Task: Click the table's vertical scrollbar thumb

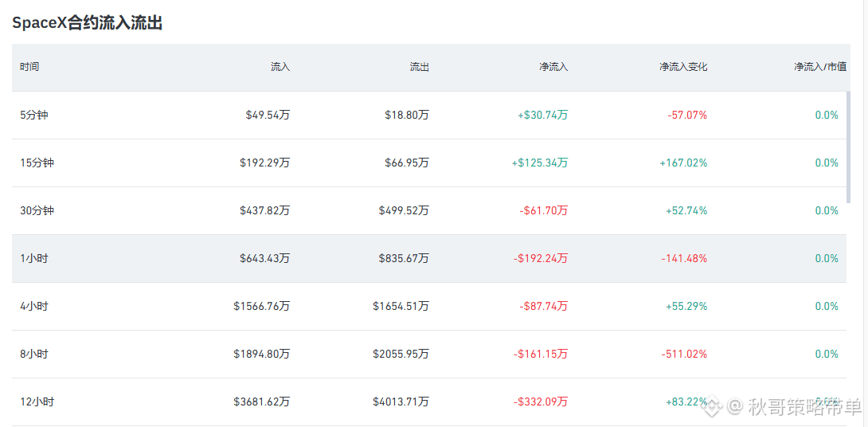Action: click(849, 147)
